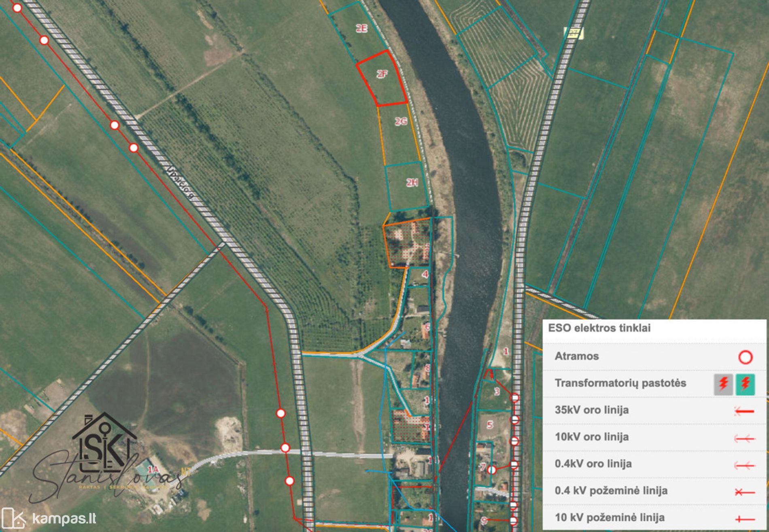
Task: Click the 10 kV požeminė linija symbol
Action: pyautogui.click(x=744, y=519)
